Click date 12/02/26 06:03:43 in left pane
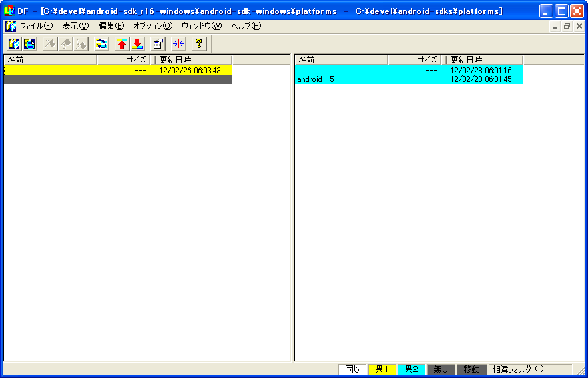This screenshot has height=378, width=588. 190,70
